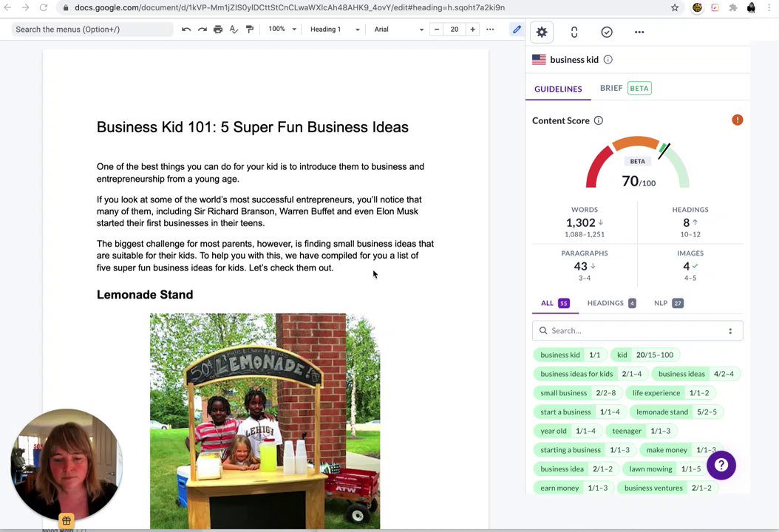779x532 pixels.
Task: Click the United States flag icon
Action: click(539, 60)
